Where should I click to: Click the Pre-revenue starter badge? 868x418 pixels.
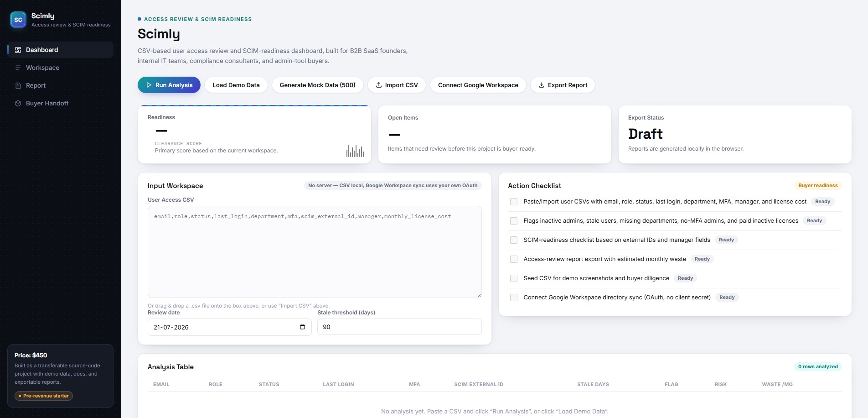pyautogui.click(x=44, y=396)
